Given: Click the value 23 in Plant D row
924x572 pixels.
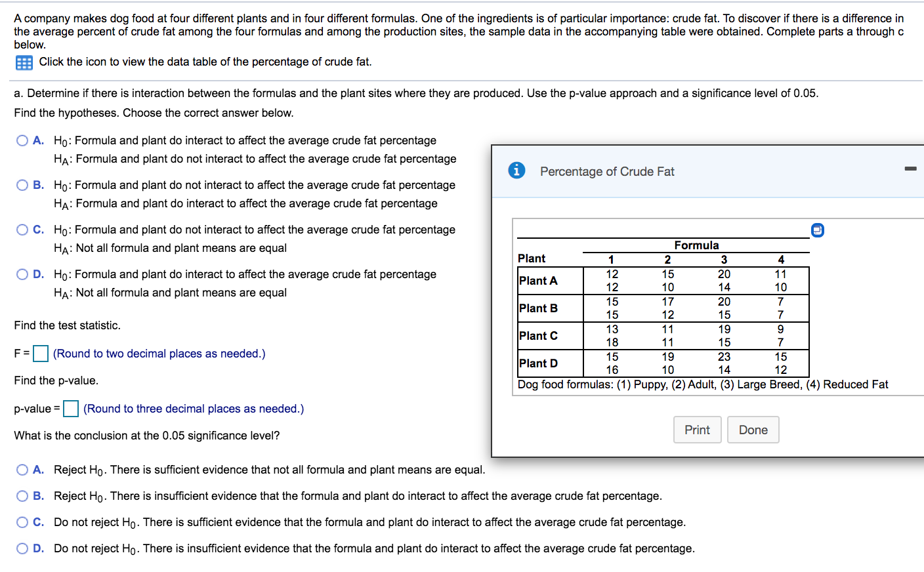Looking at the screenshot, I should click(724, 357).
